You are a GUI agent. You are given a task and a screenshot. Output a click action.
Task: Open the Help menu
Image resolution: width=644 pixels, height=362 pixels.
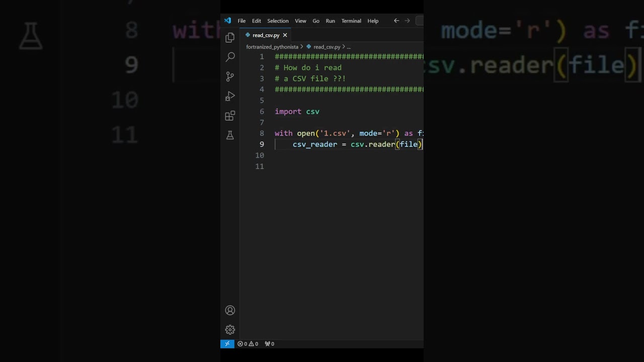tap(373, 21)
